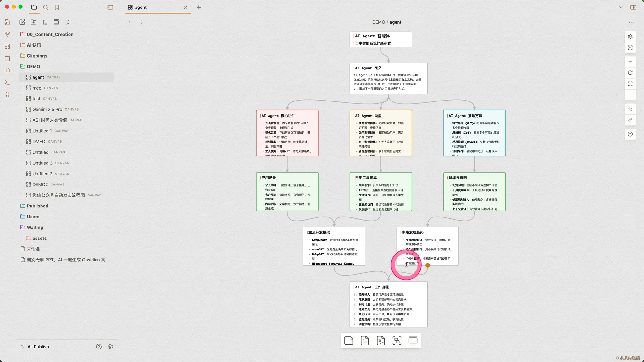Expand the Published folder
Image resolution: width=644 pixels, height=362 pixels.
[37, 206]
